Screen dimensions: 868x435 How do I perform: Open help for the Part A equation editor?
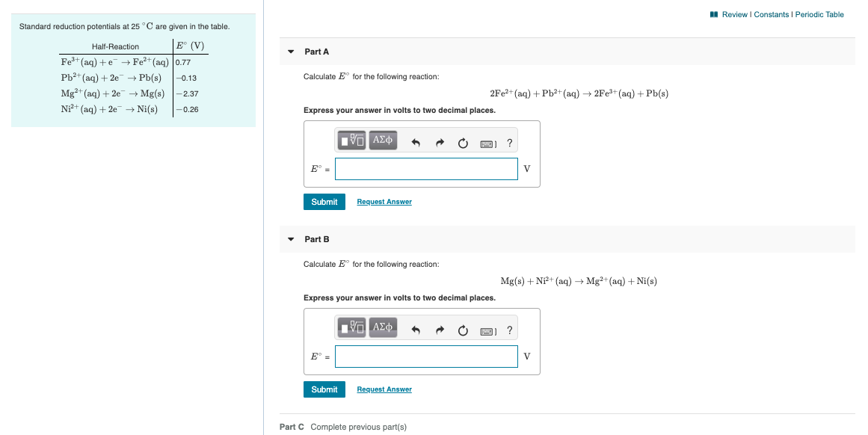(x=510, y=142)
